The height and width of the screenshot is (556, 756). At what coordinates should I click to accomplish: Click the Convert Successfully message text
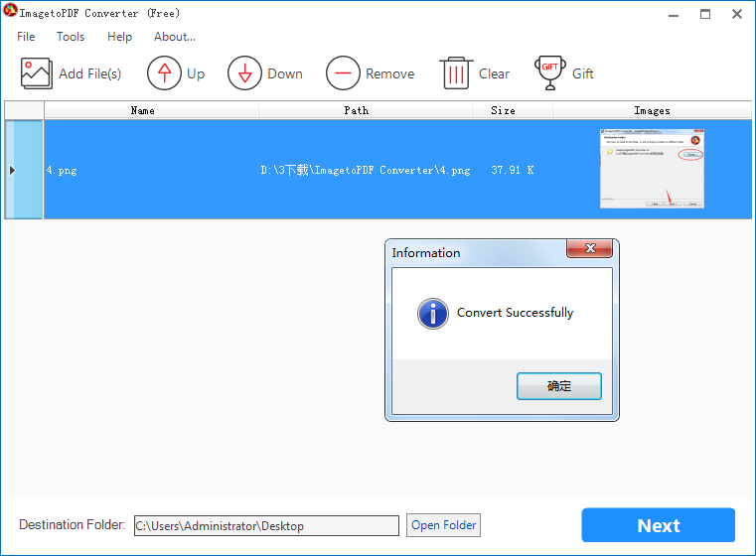tap(515, 313)
